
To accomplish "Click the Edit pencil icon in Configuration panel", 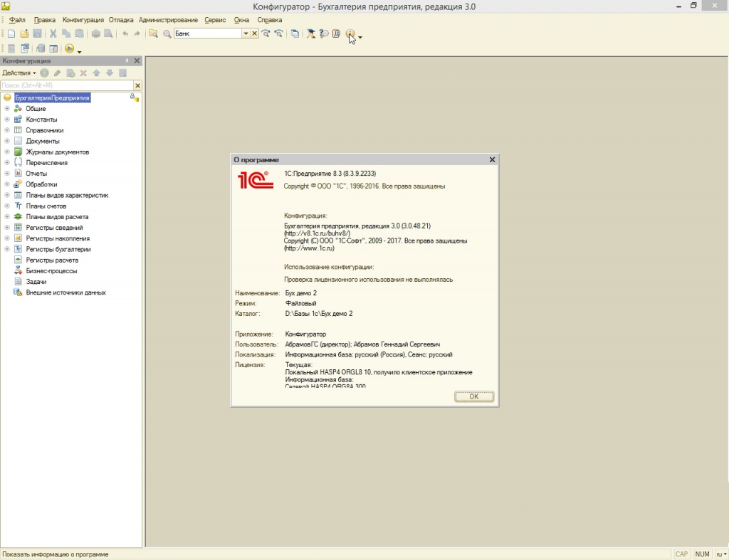I will 57,73.
